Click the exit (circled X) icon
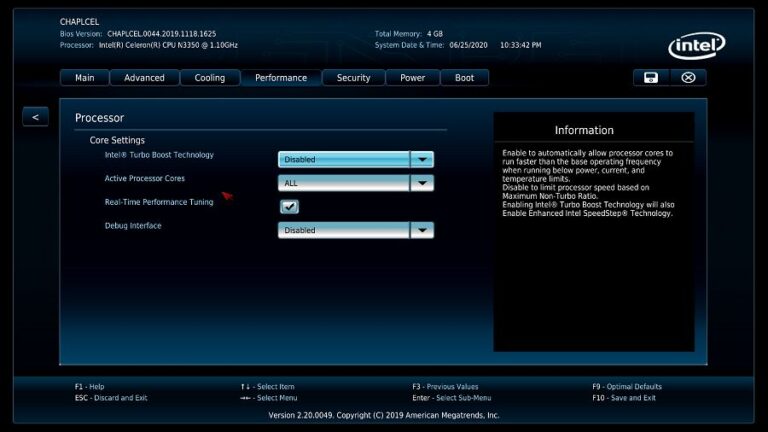 coord(688,77)
